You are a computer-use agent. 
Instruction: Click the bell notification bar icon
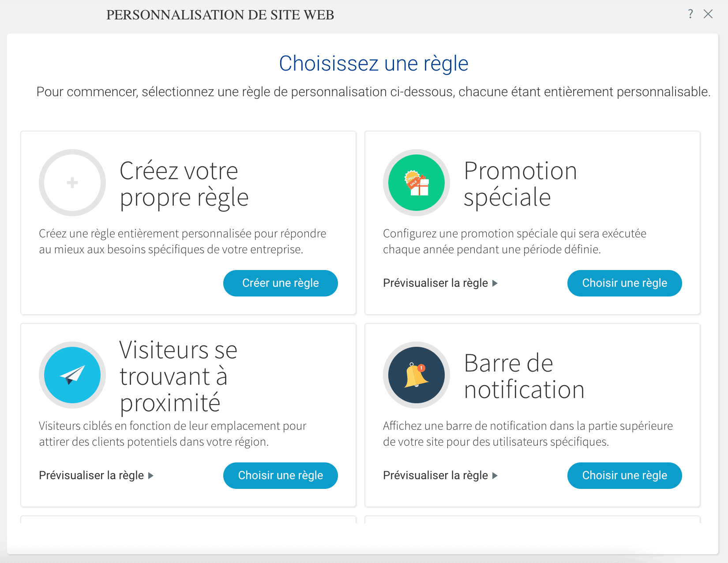(x=417, y=375)
